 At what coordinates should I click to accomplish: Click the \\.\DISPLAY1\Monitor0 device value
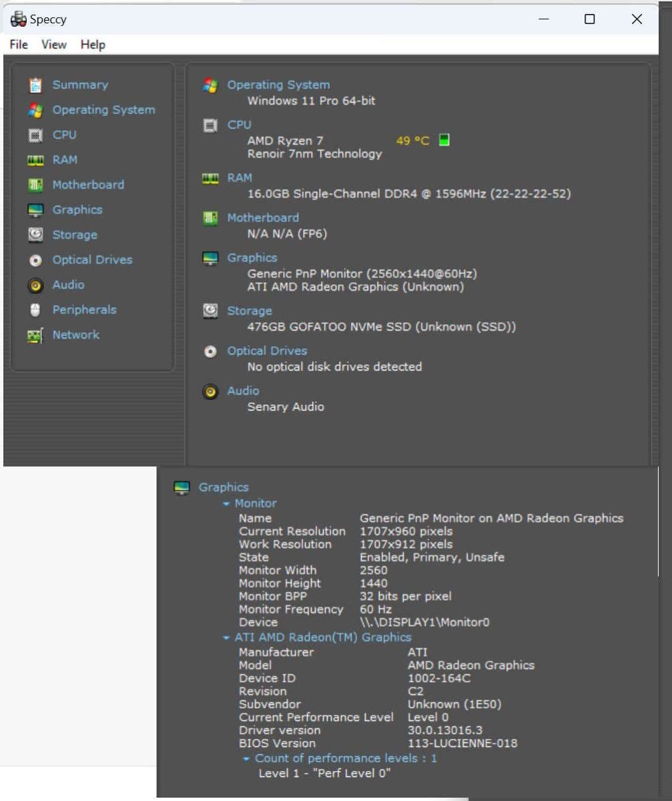(x=424, y=622)
